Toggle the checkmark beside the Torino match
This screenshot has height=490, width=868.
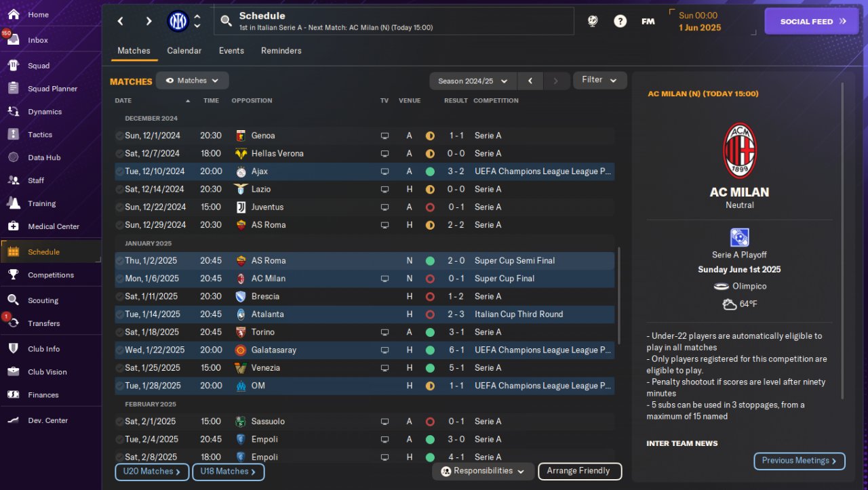[x=119, y=332]
